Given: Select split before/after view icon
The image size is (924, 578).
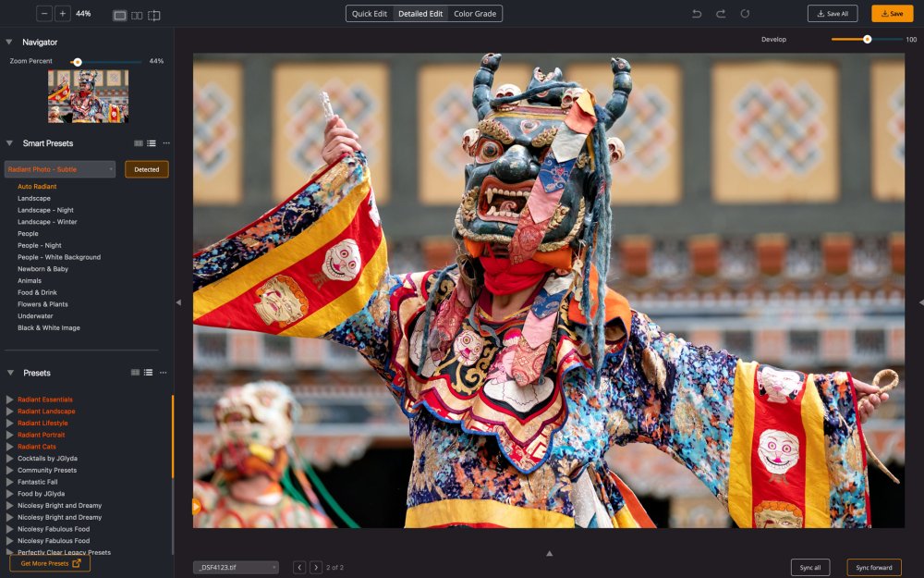Looking at the screenshot, I should [153, 16].
